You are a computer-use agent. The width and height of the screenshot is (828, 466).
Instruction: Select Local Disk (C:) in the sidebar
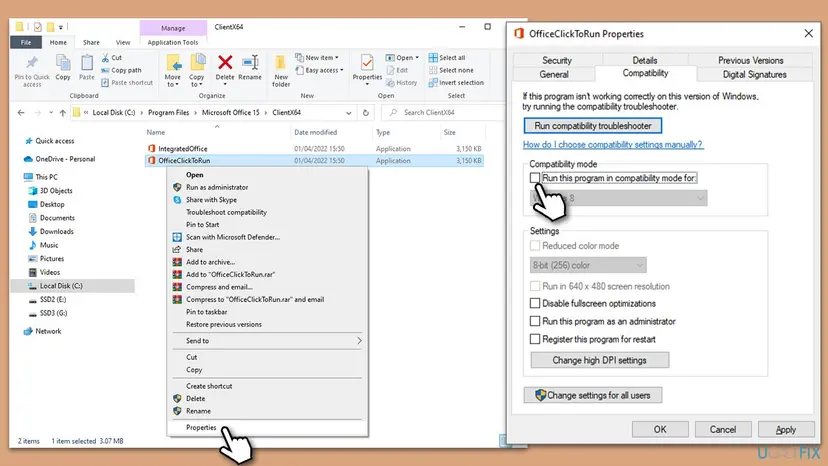(61, 286)
